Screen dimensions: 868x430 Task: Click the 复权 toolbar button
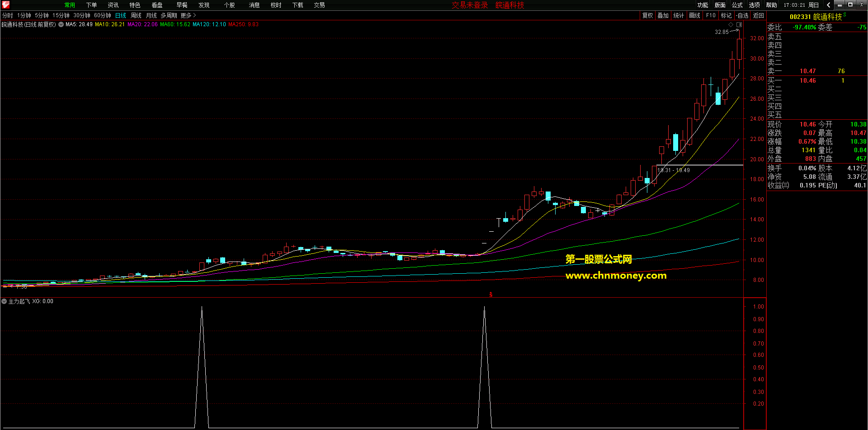[x=647, y=15]
